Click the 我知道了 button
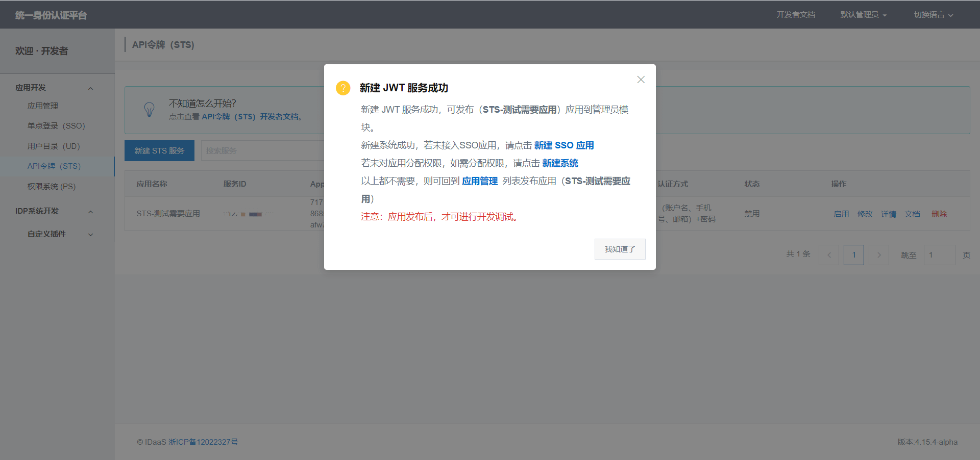Screen dimensions: 980x460 click(620, 249)
